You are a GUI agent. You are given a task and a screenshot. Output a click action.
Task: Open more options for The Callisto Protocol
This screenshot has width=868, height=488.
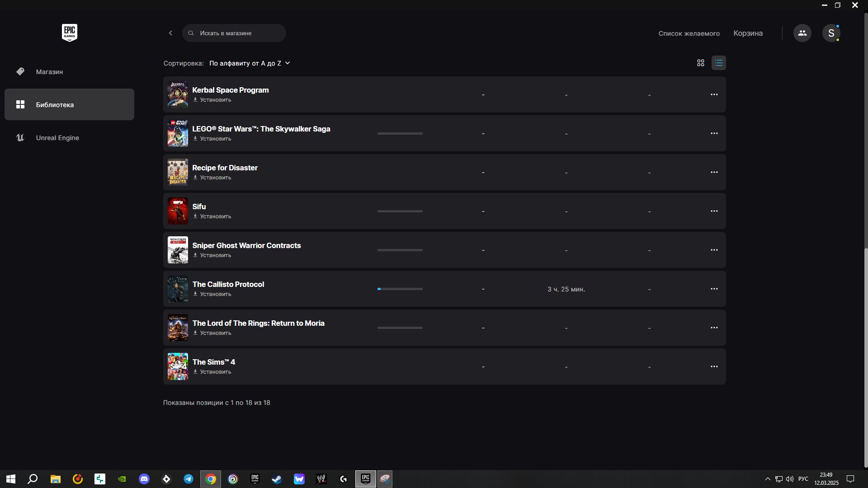click(714, 289)
